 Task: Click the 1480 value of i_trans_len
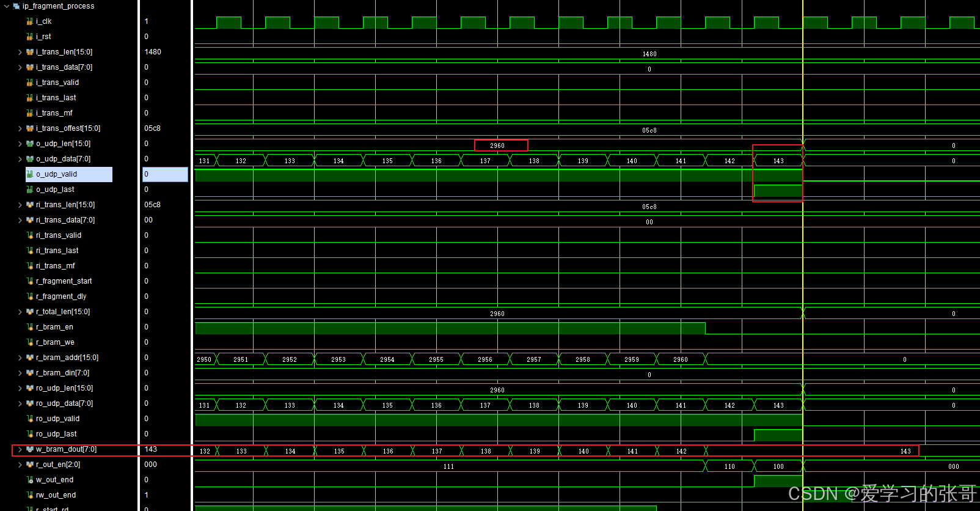153,52
